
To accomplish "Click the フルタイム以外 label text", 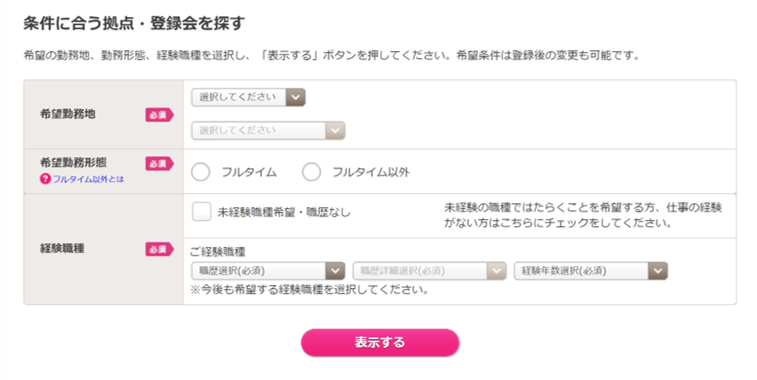I will tap(371, 172).
